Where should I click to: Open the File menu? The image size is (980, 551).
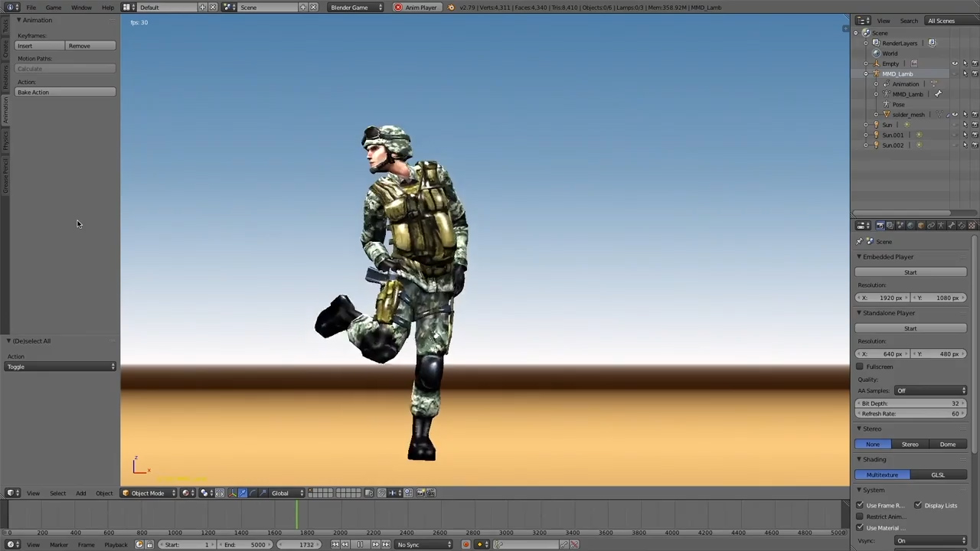(x=31, y=8)
